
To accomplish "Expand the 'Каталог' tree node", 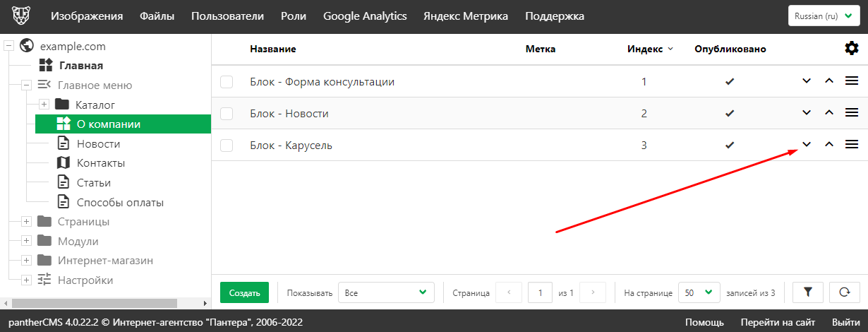I will pyautogui.click(x=43, y=105).
